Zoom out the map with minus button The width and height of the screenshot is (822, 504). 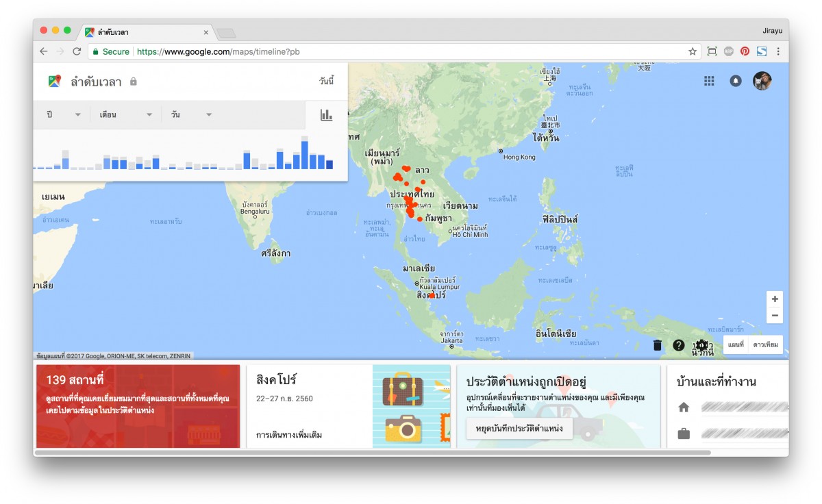[775, 316]
